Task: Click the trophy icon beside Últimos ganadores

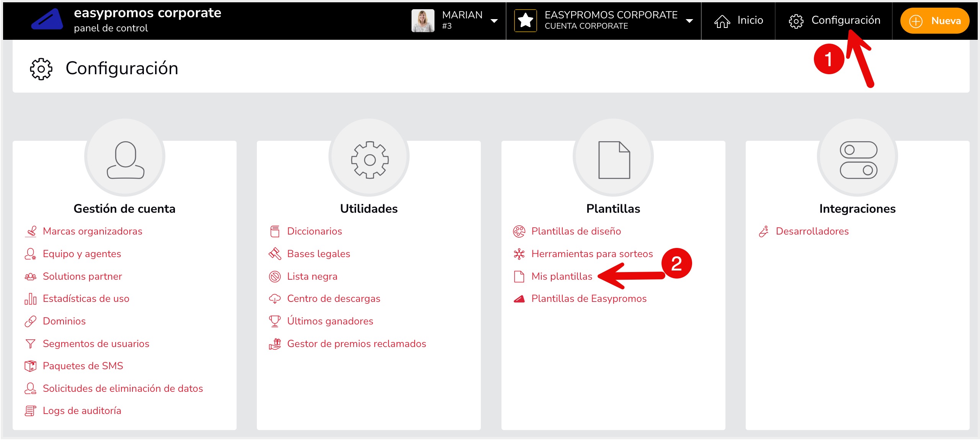Action: coord(275,321)
